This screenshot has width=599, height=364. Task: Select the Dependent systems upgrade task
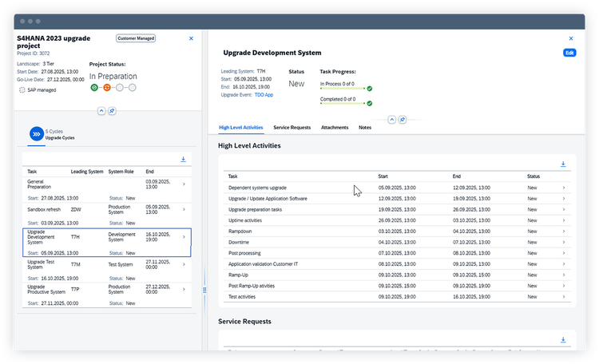pos(257,188)
